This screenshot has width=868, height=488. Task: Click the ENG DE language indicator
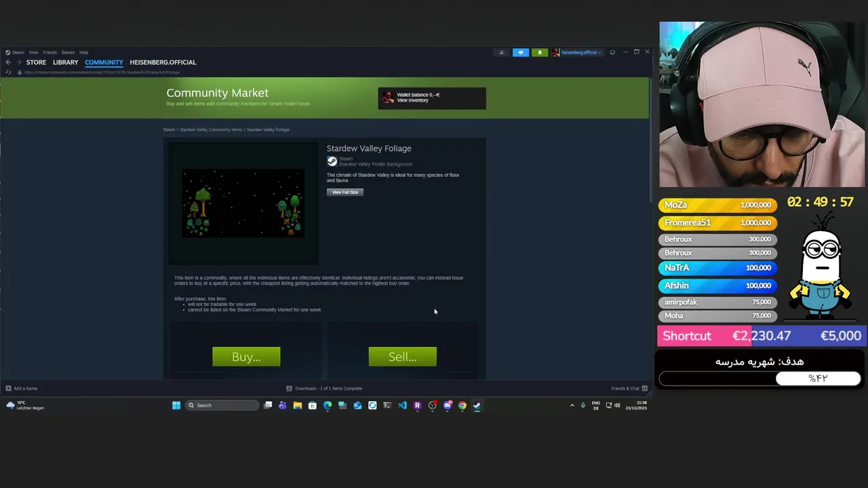point(596,405)
